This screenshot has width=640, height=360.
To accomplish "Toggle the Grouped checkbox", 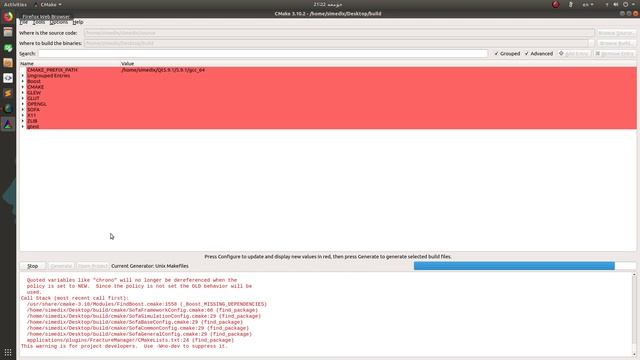I will point(496,53).
